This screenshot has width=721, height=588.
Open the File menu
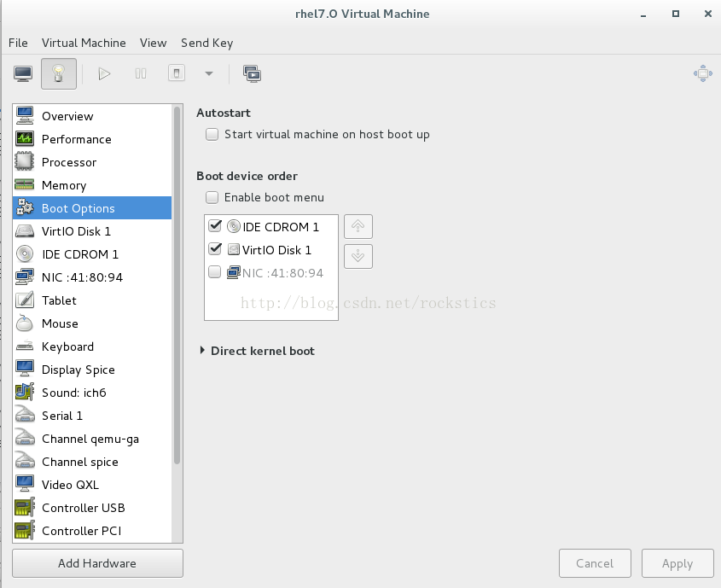pos(18,43)
